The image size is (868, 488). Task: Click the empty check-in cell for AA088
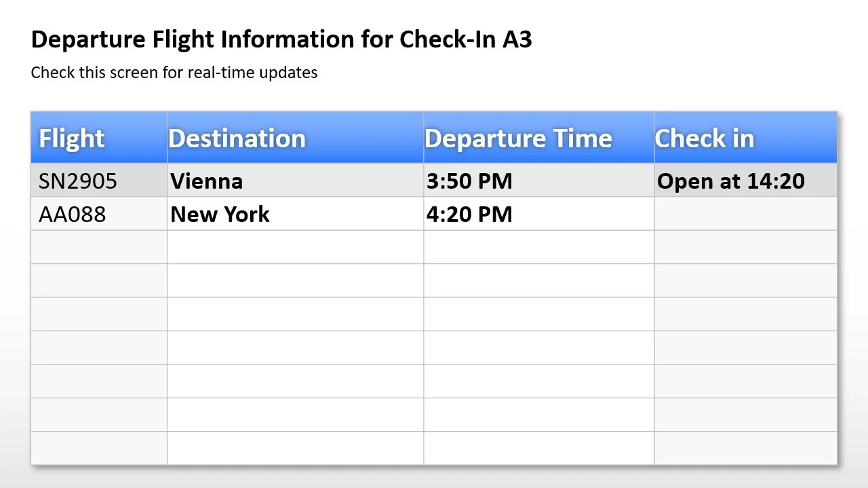[x=745, y=214]
